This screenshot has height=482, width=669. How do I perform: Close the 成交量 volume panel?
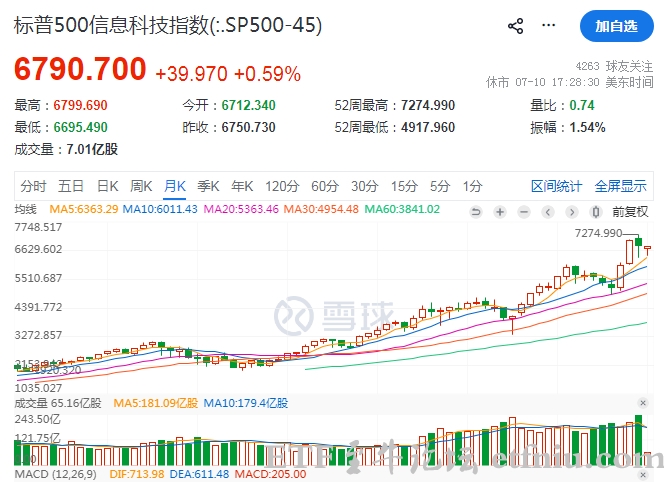(643, 403)
